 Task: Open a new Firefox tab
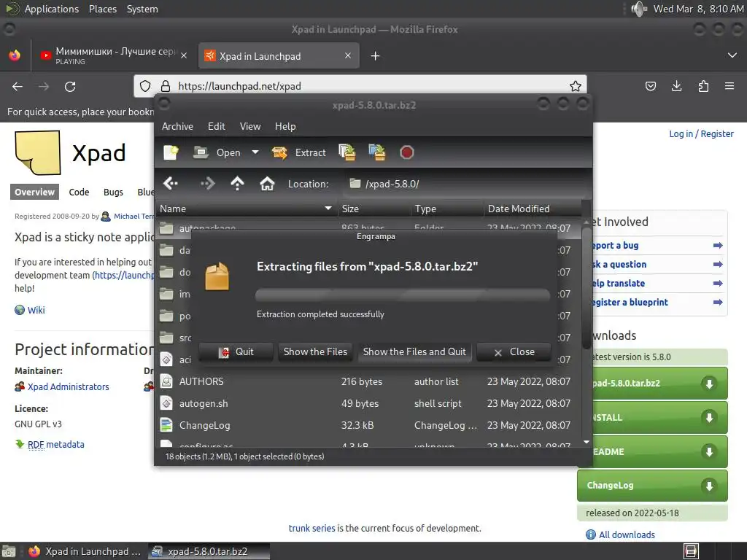[376, 56]
